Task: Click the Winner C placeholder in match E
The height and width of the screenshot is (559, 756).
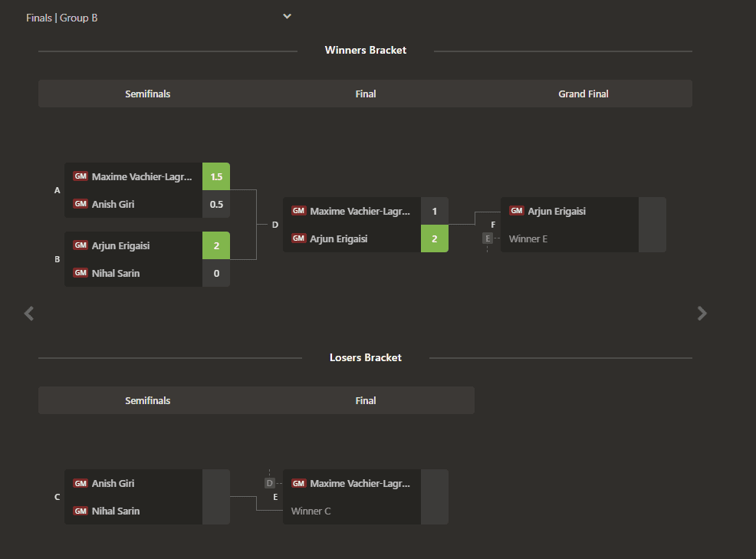Action: (311, 511)
